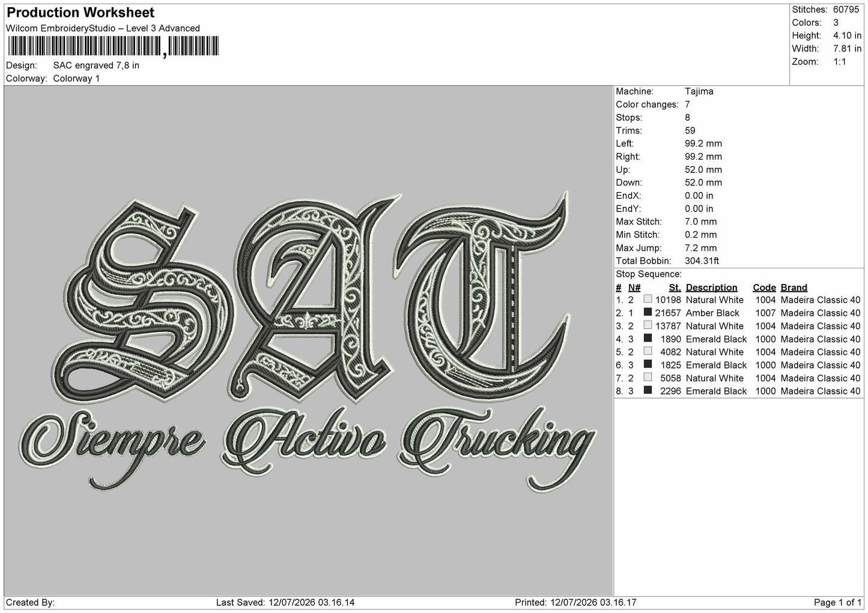The image size is (868, 613).
Task: Click the Colors value 3 in the header
Action: [x=836, y=23]
